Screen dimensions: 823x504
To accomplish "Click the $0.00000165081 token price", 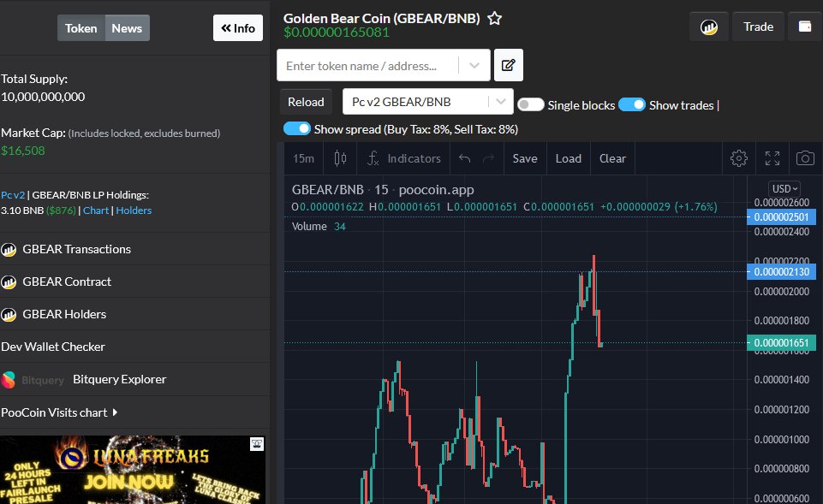I will (337, 33).
